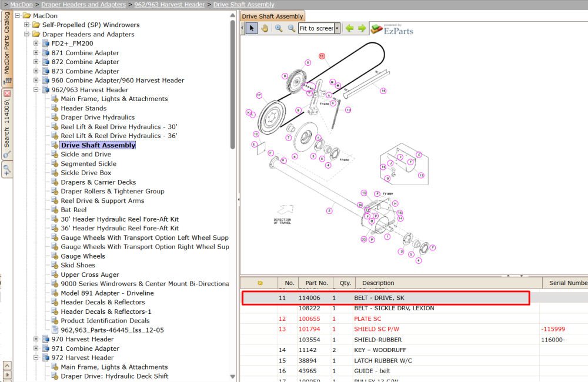
Task: Select the BELT - DRIVE, SK row
Action: tap(386, 297)
